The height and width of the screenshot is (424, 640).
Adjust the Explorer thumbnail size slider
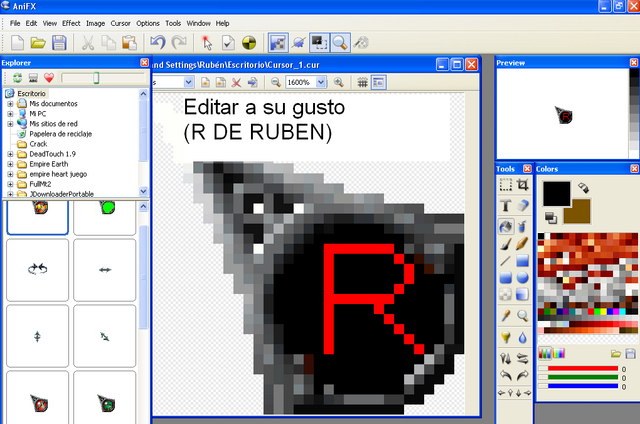coord(96,78)
